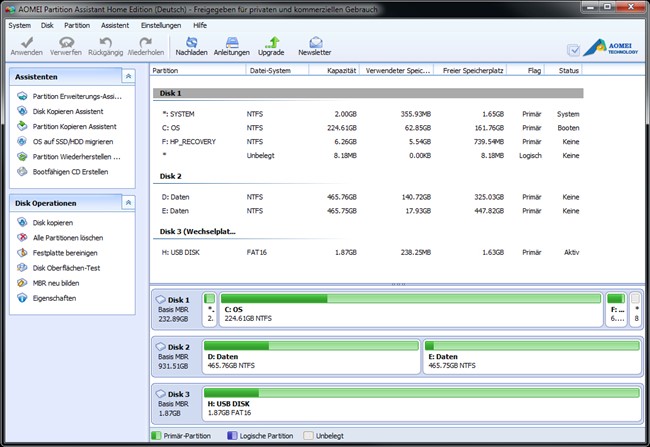Click the Nachladen reload icon
This screenshot has height=447, width=650.
(192, 42)
